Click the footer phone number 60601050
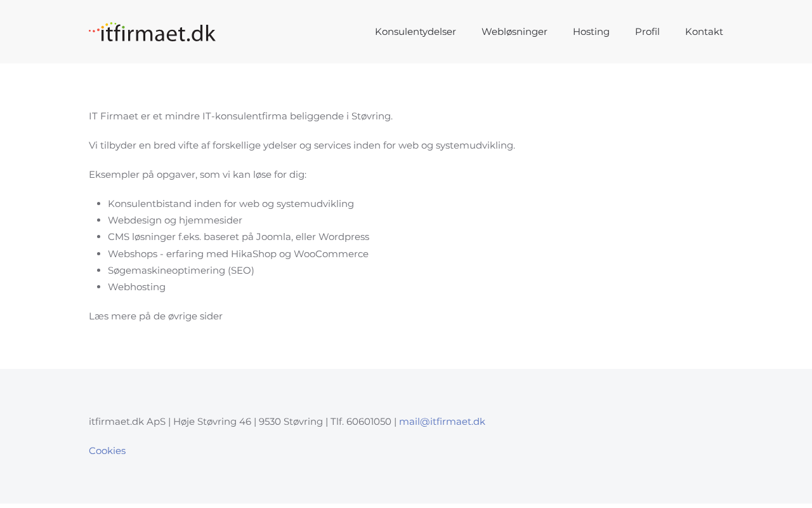This screenshot has width=812, height=508. click(x=369, y=422)
